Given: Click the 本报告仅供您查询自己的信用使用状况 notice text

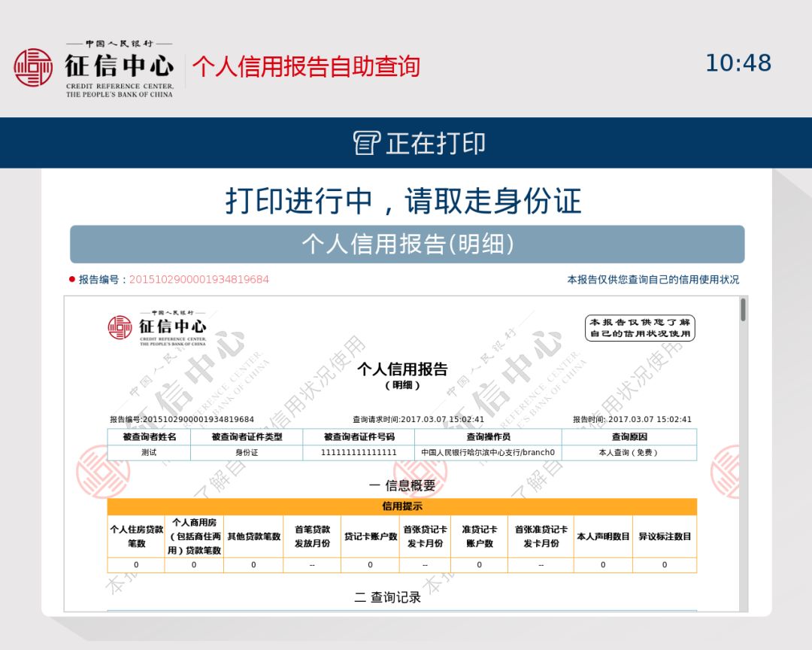Looking at the screenshot, I should point(653,279).
